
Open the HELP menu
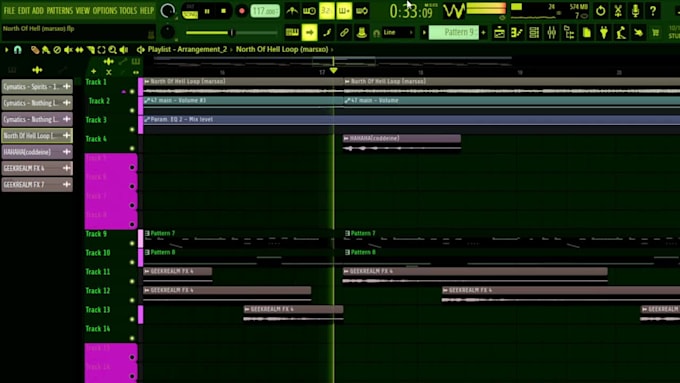click(x=147, y=10)
